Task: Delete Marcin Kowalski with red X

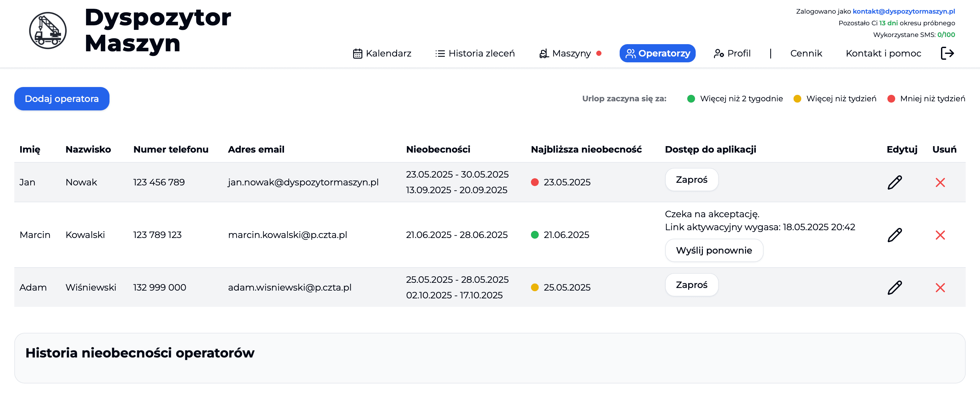Action: point(940,235)
